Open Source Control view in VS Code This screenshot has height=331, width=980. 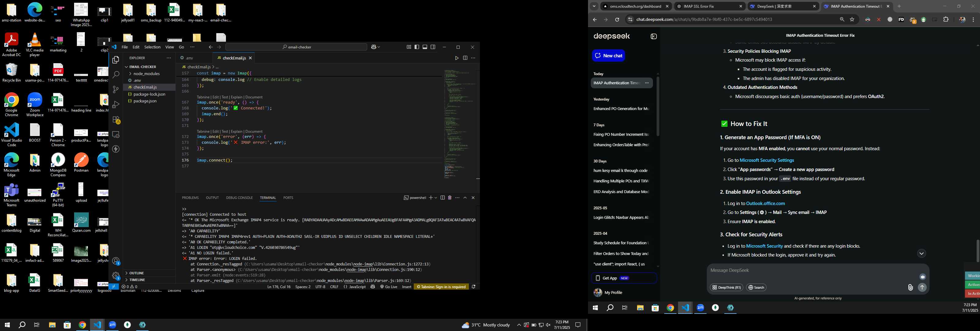click(116, 89)
